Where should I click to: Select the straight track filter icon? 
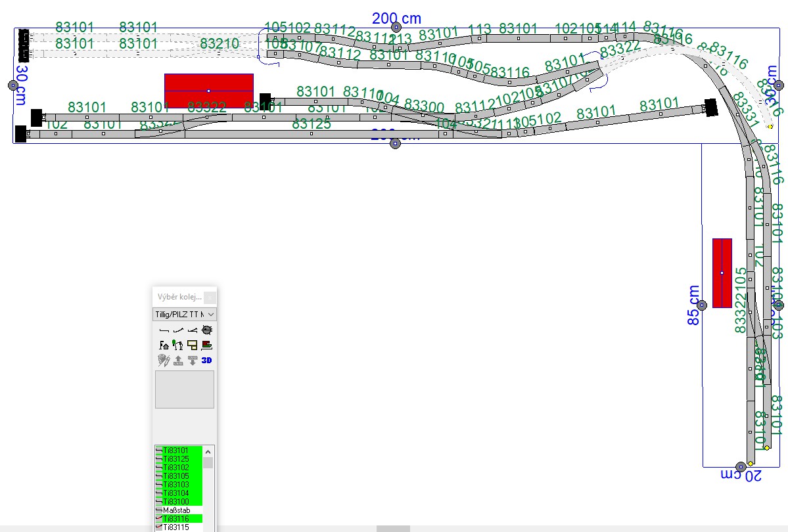tap(164, 330)
